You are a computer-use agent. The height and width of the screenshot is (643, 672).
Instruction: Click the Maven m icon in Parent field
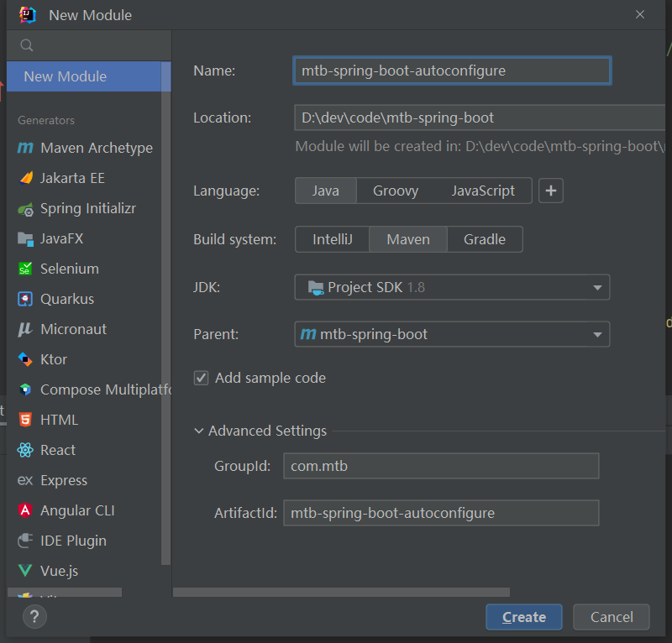click(x=308, y=334)
